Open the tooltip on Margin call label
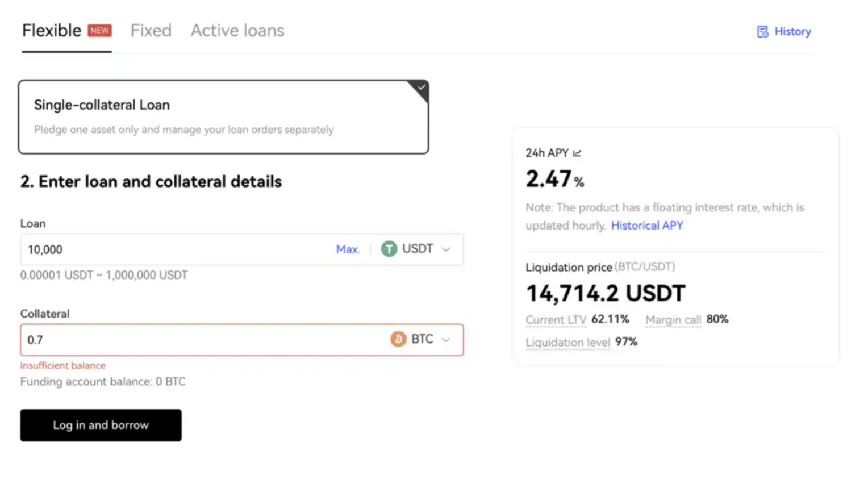Image resolution: width=868 pixels, height=479 pixels. (x=673, y=320)
